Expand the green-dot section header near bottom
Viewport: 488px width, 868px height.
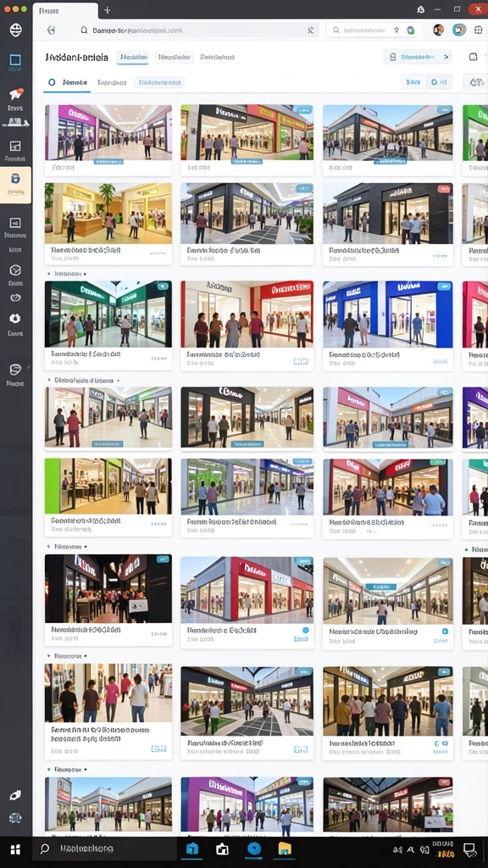[68, 770]
